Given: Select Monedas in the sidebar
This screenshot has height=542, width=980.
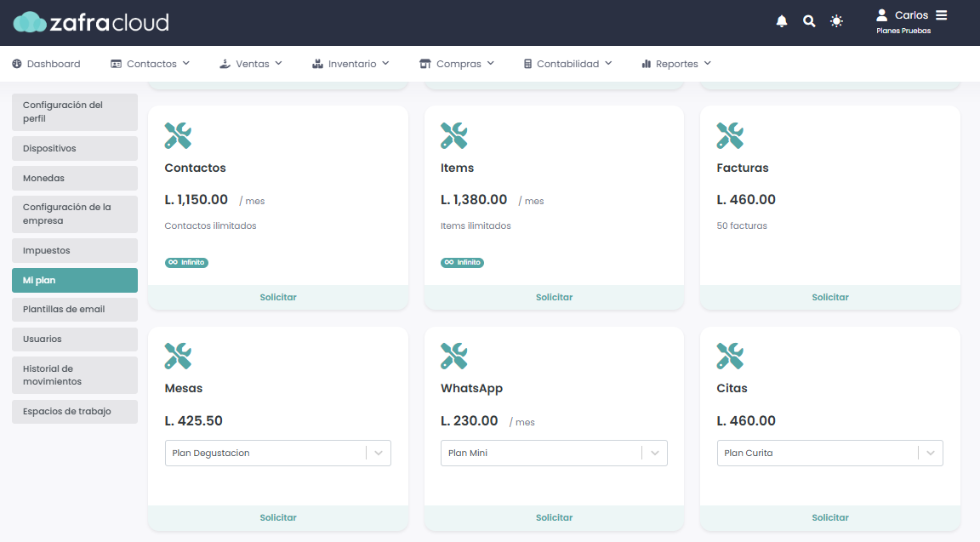Looking at the screenshot, I should tap(74, 178).
